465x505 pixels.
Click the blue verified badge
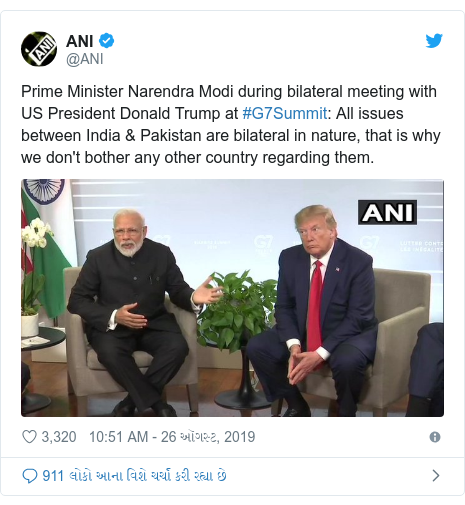coord(107,41)
